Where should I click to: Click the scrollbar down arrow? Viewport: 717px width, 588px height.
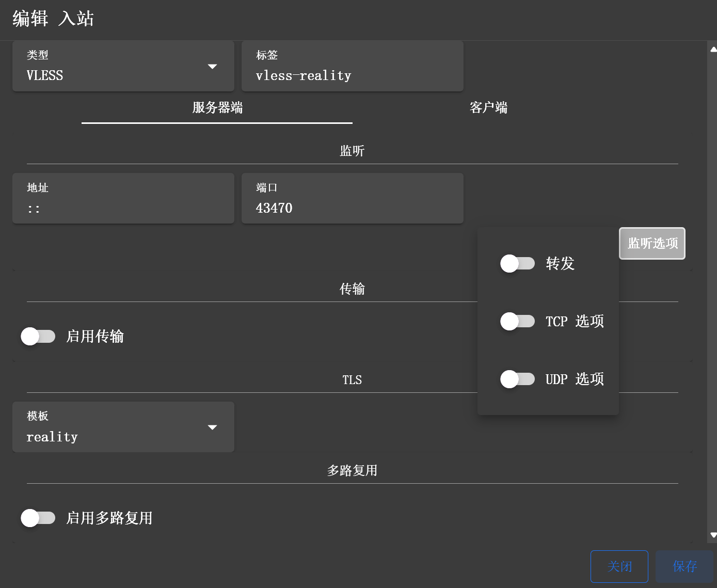713,535
